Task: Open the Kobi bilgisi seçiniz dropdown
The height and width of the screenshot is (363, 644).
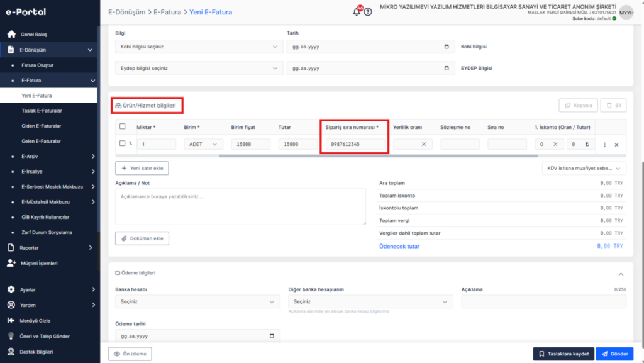Action: pos(199,47)
